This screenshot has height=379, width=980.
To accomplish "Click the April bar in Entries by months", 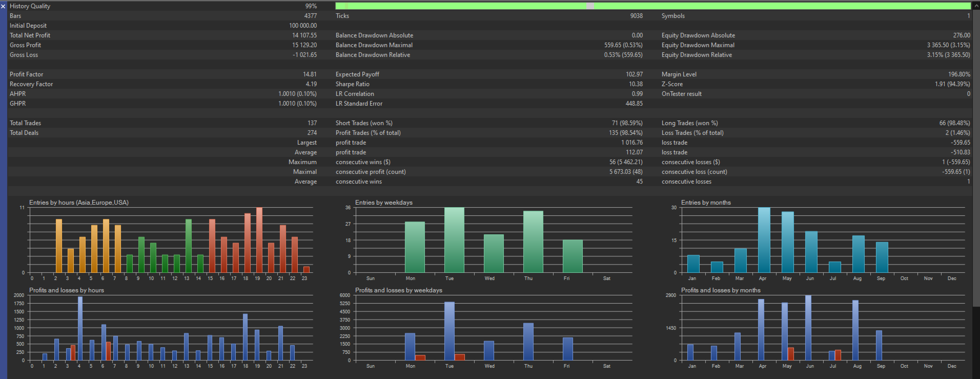I will 764,240.
